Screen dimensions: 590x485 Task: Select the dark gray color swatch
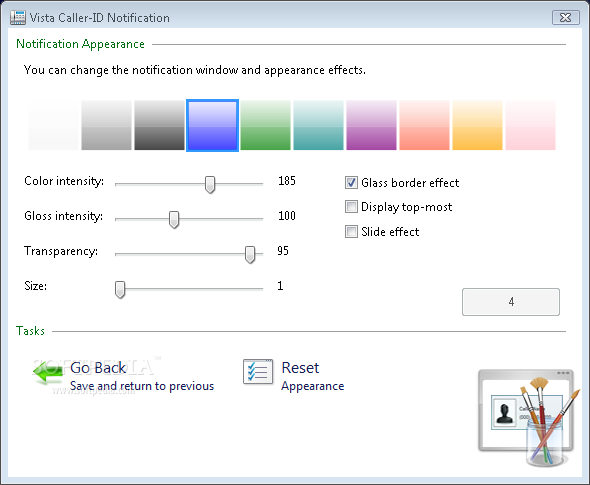point(160,125)
